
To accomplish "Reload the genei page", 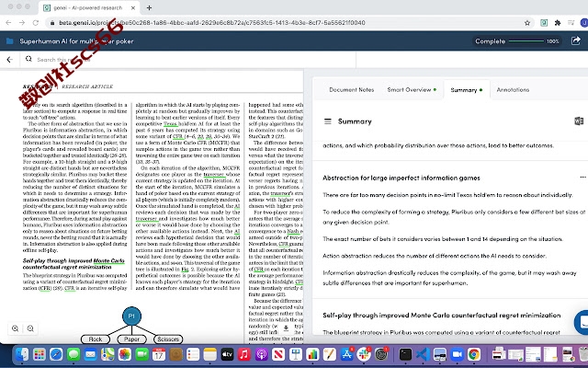I will (x=36, y=23).
